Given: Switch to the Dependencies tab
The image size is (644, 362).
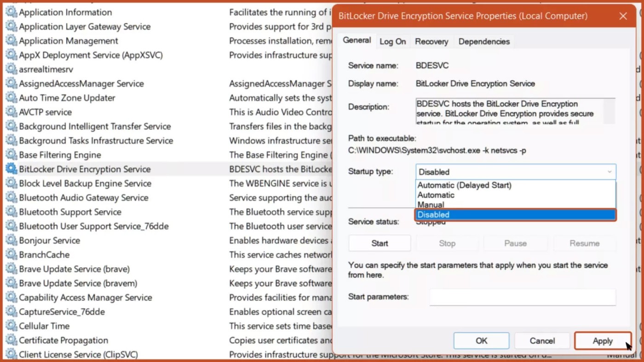Looking at the screenshot, I should (484, 41).
